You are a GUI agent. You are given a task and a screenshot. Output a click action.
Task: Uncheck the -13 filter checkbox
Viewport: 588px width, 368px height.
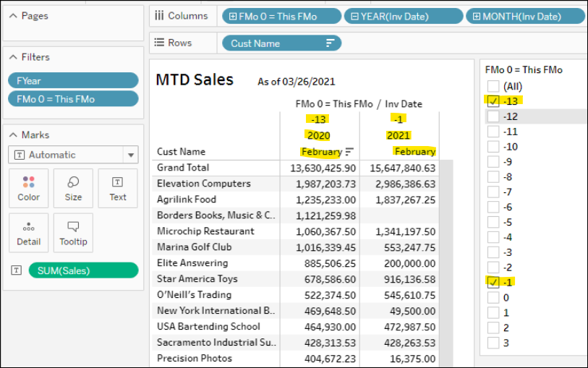[x=493, y=101]
